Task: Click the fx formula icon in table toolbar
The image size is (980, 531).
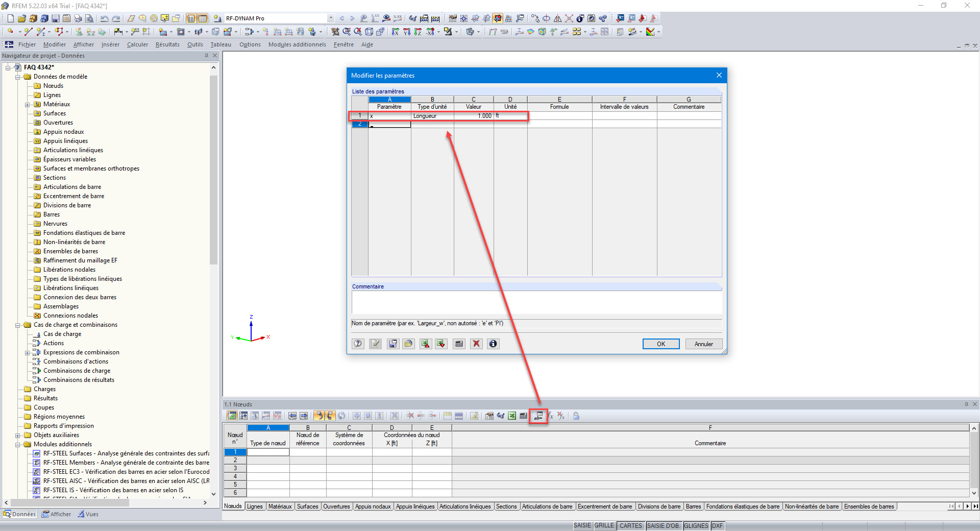Action: 550,416
